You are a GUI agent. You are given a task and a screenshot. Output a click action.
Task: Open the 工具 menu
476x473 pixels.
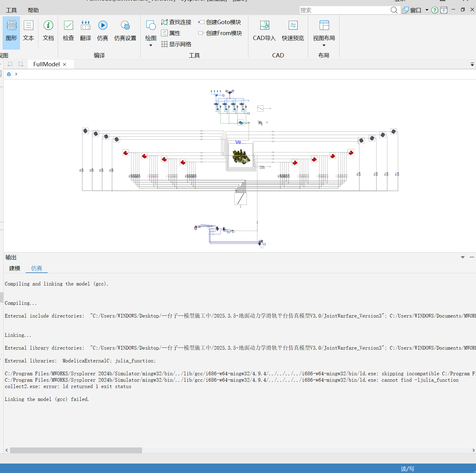tap(11, 10)
